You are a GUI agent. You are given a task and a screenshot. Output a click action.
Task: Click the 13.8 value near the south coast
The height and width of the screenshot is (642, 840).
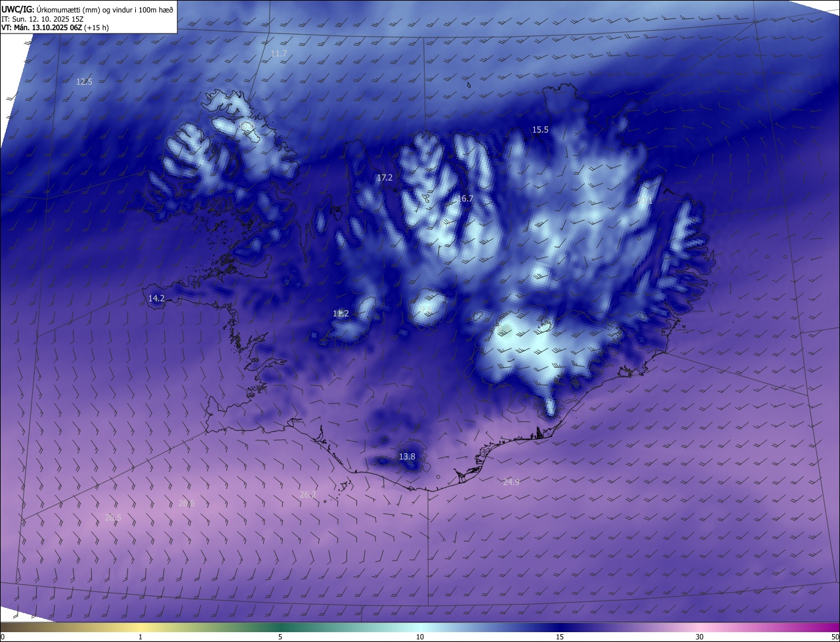pyautogui.click(x=407, y=456)
